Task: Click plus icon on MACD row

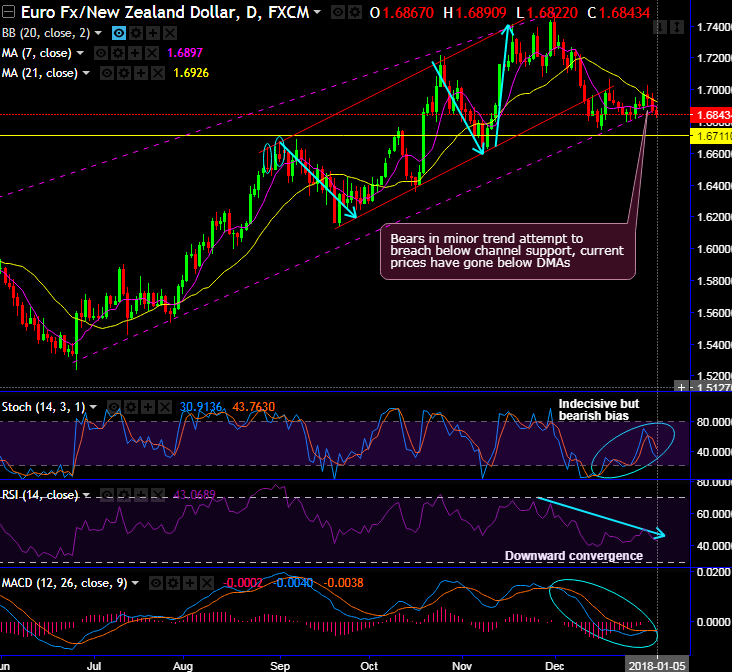Action: click(190, 583)
